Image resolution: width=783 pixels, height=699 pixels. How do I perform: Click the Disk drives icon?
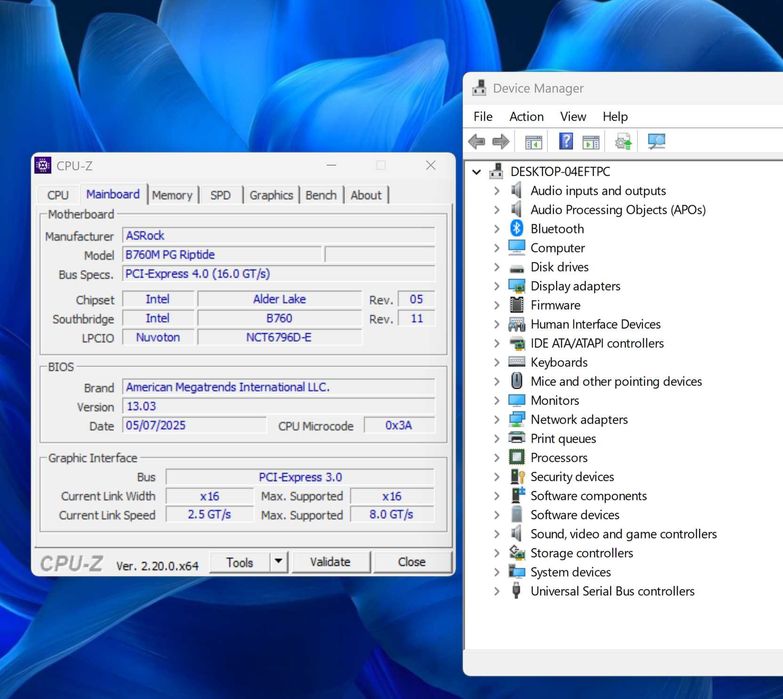pyautogui.click(x=516, y=269)
